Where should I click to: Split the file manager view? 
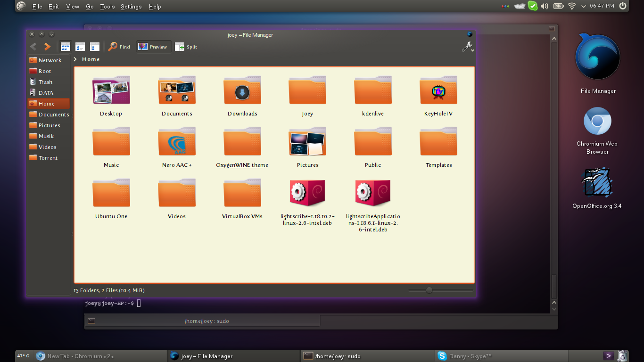[x=186, y=47]
